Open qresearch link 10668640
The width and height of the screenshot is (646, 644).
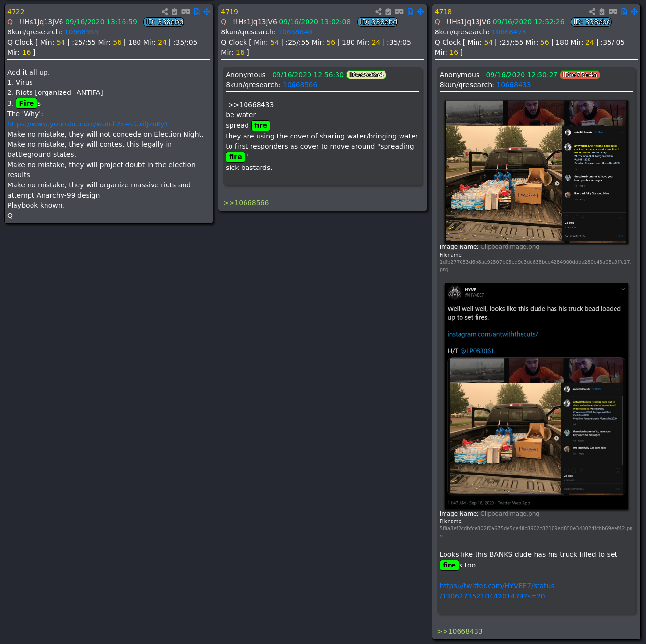coord(295,32)
